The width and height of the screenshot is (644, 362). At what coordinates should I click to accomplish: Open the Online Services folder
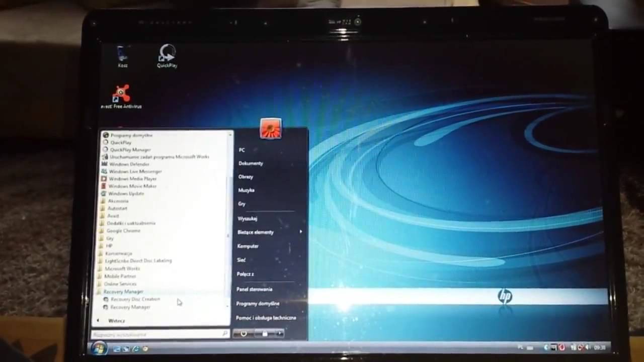117,284
